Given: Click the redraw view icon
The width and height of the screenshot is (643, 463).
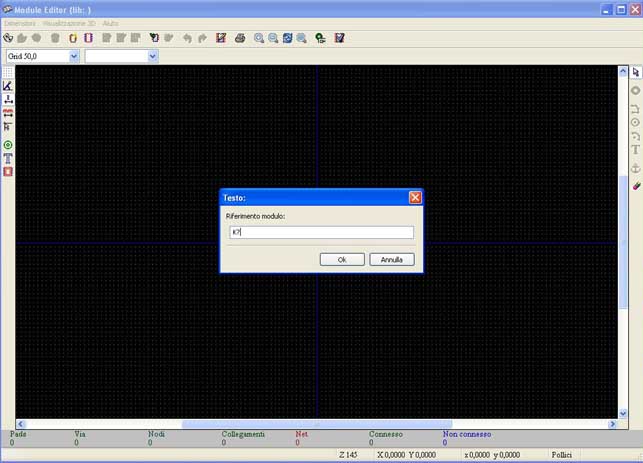Looking at the screenshot, I should (x=287, y=38).
